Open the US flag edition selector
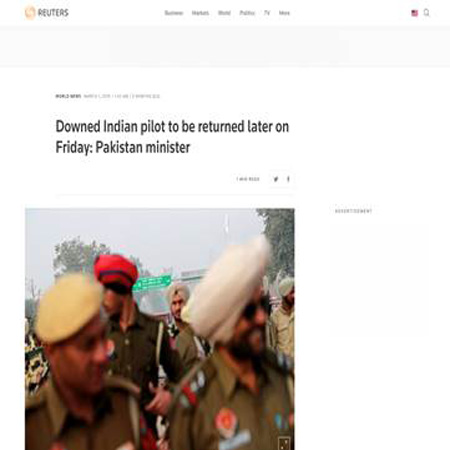 414,13
